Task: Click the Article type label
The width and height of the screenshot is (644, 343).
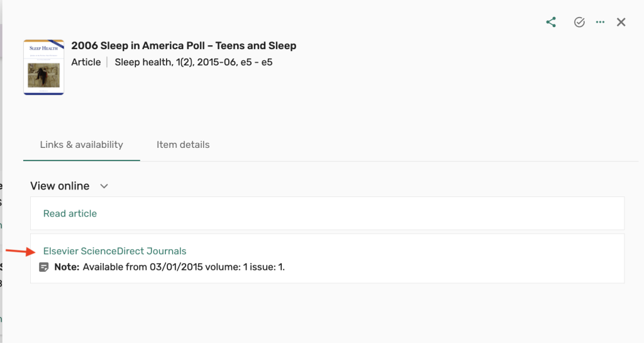Action: [86, 62]
